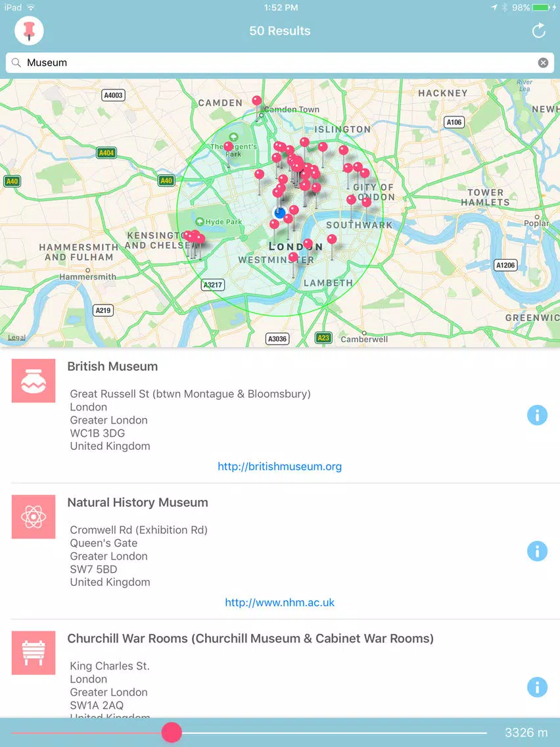
Task: Tap the A3217 road badge on map
Action: tap(213, 285)
